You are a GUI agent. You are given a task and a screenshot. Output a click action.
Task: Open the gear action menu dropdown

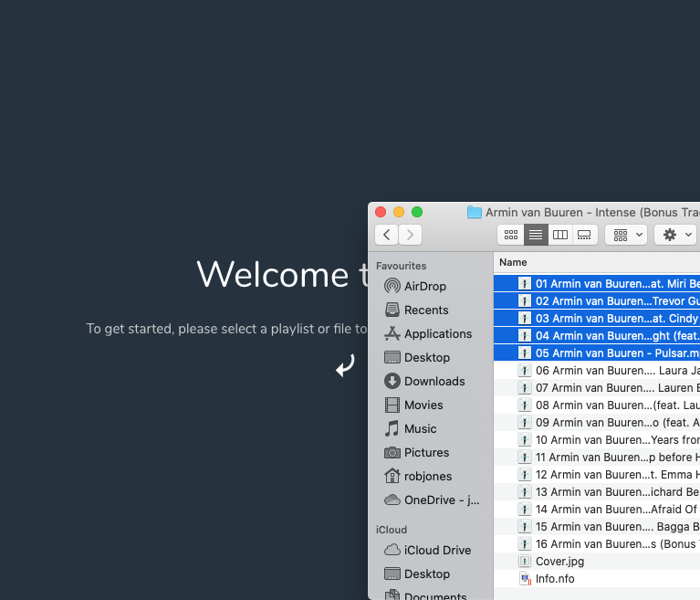coord(675,235)
